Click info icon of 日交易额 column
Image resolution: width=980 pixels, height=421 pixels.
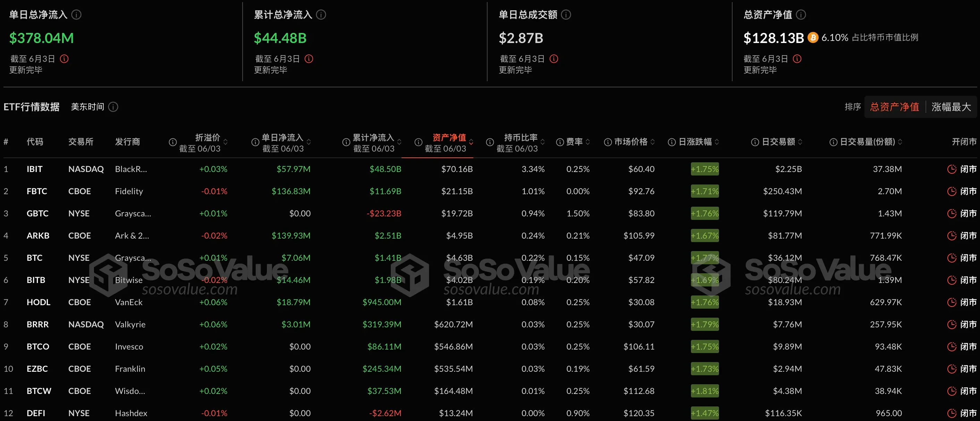pyautogui.click(x=755, y=142)
